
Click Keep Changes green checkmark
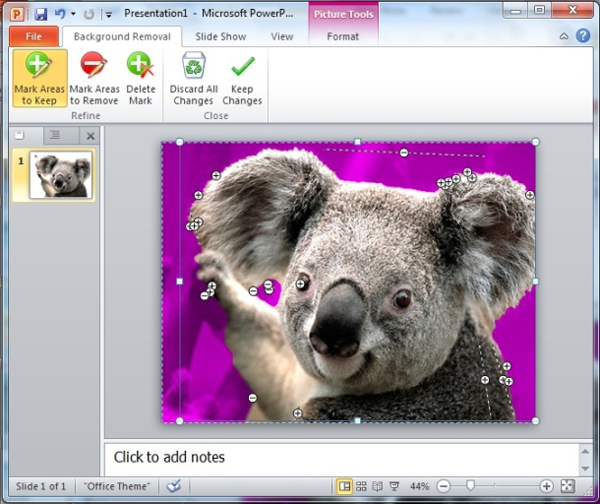coord(242,78)
